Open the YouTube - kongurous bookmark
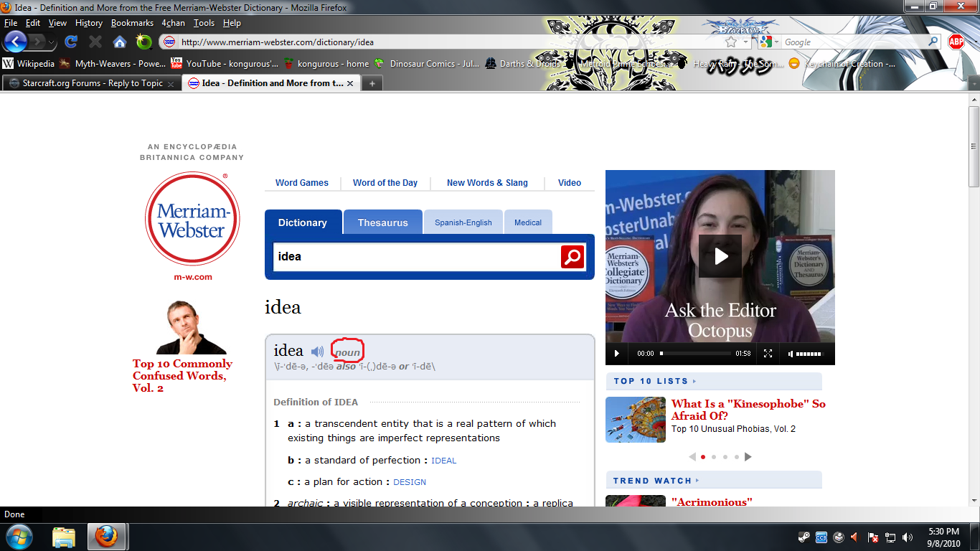This screenshot has width=980, height=551. point(225,64)
